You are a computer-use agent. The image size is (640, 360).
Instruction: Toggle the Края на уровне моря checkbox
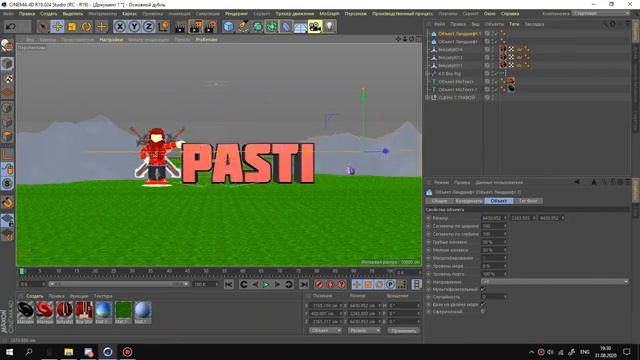483,304
